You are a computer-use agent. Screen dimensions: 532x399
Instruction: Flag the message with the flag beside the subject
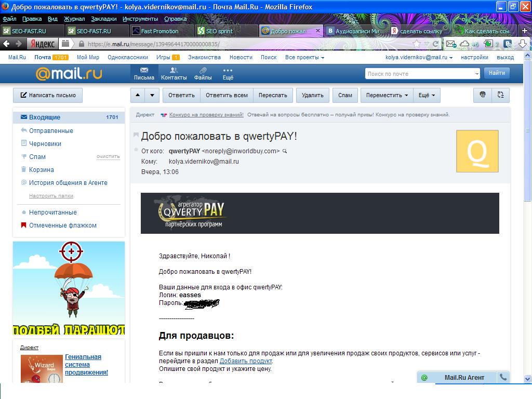136,136
